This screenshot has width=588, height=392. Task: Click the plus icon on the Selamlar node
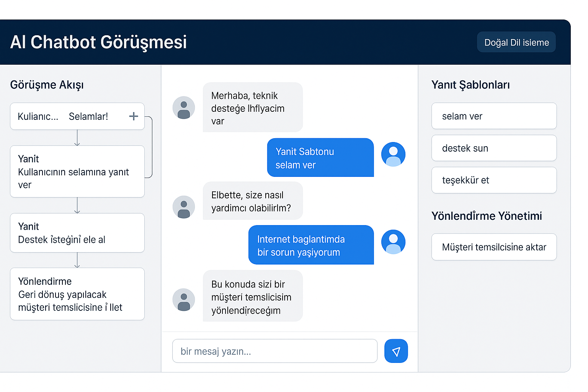click(x=134, y=116)
